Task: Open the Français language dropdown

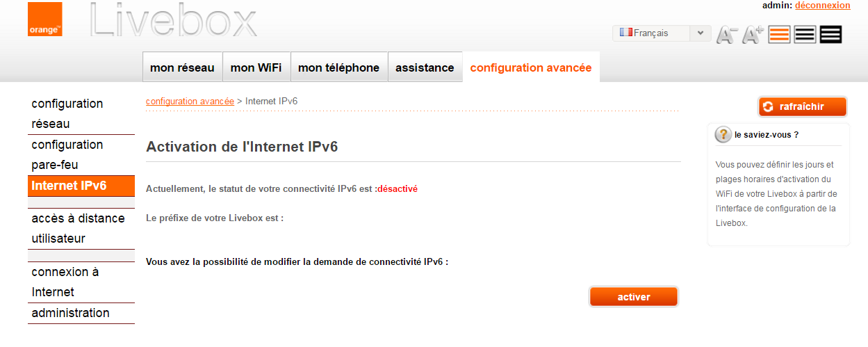Action: [x=662, y=33]
